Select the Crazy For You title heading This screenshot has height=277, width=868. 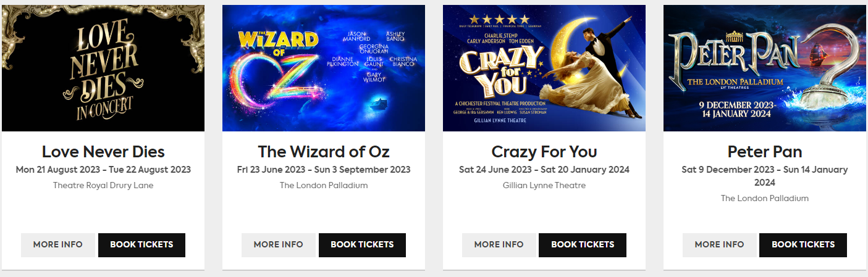click(x=544, y=152)
